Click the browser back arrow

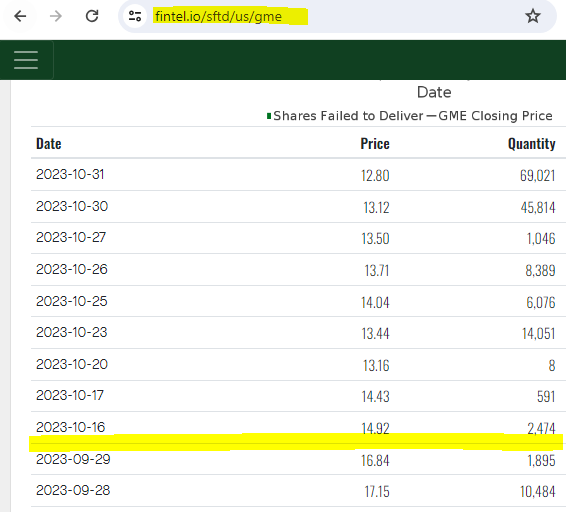point(20,16)
